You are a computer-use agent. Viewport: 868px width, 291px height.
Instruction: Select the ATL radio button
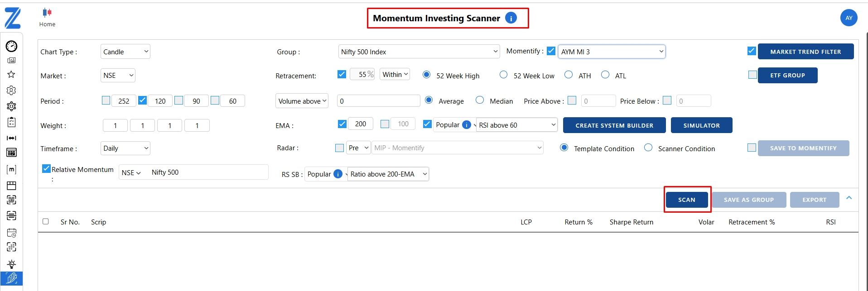click(605, 75)
